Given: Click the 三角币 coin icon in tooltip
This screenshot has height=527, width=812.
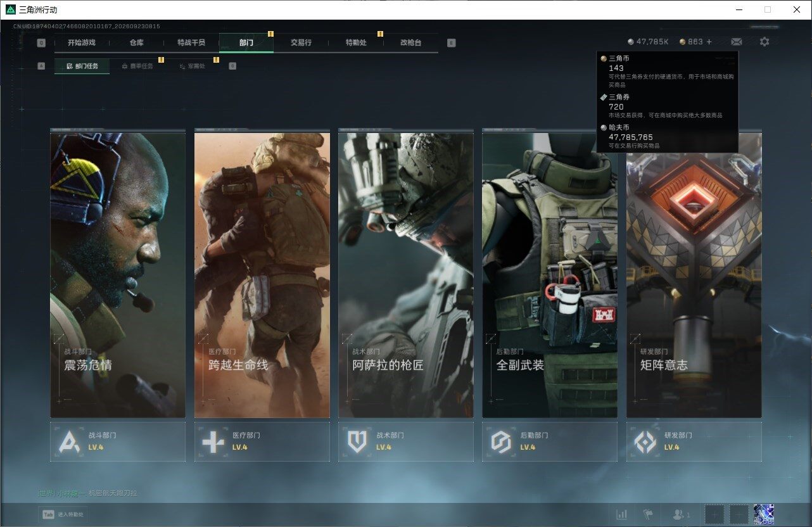Looking at the screenshot, I should [x=604, y=58].
